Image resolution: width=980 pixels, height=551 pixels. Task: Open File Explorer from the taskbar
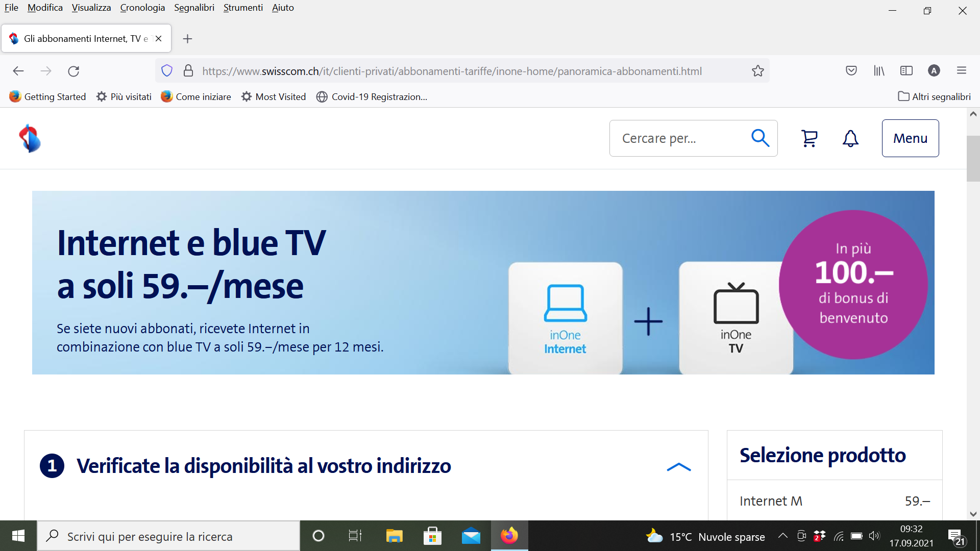[394, 536]
